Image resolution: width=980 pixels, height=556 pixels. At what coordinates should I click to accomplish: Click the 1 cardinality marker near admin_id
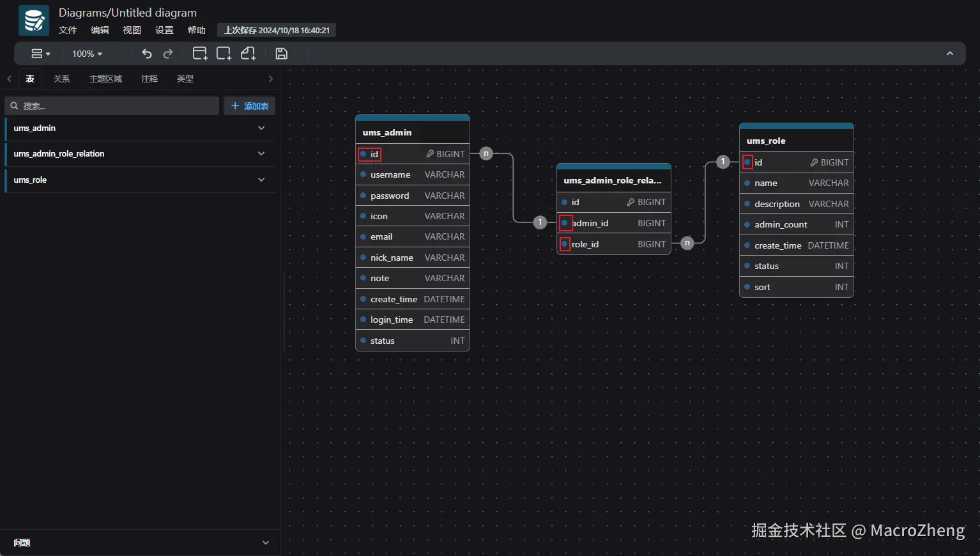pyautogui.click(x=540, y=222)
